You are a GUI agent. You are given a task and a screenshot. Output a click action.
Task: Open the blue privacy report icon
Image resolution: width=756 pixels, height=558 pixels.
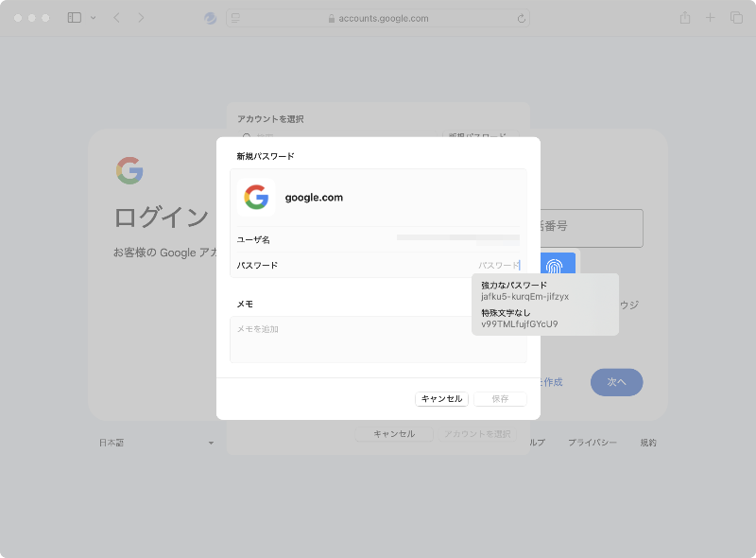click(210, 18)
